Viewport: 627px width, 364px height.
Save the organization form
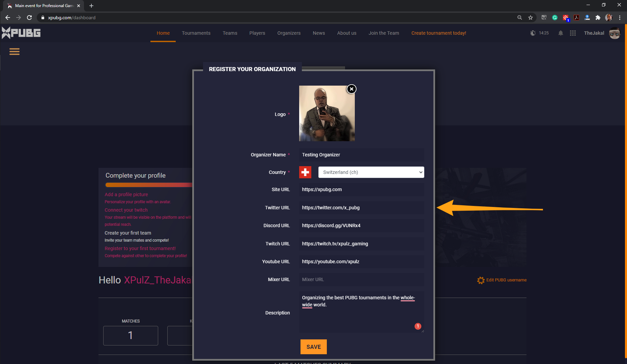point(314,347)
